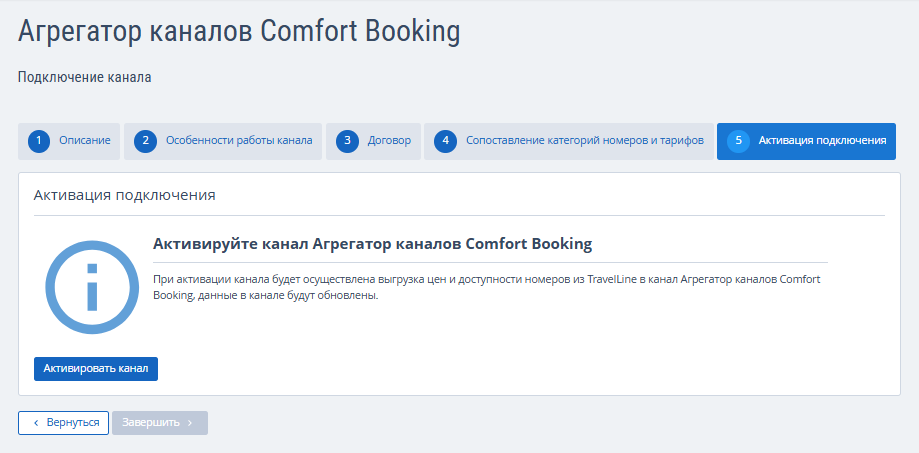
Task: Click the Агрегатор каналов Comfort Booking page title
Action: 239,32
